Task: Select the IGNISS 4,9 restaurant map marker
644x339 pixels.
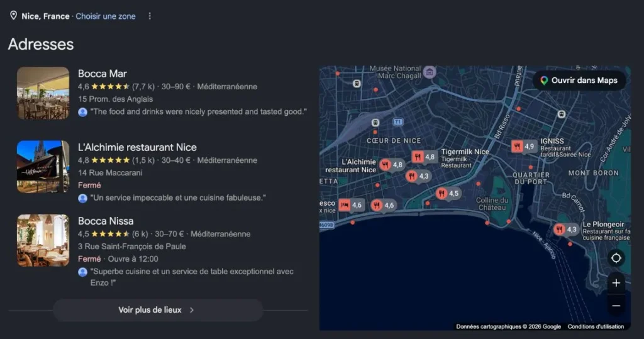Action: point(523,147)
